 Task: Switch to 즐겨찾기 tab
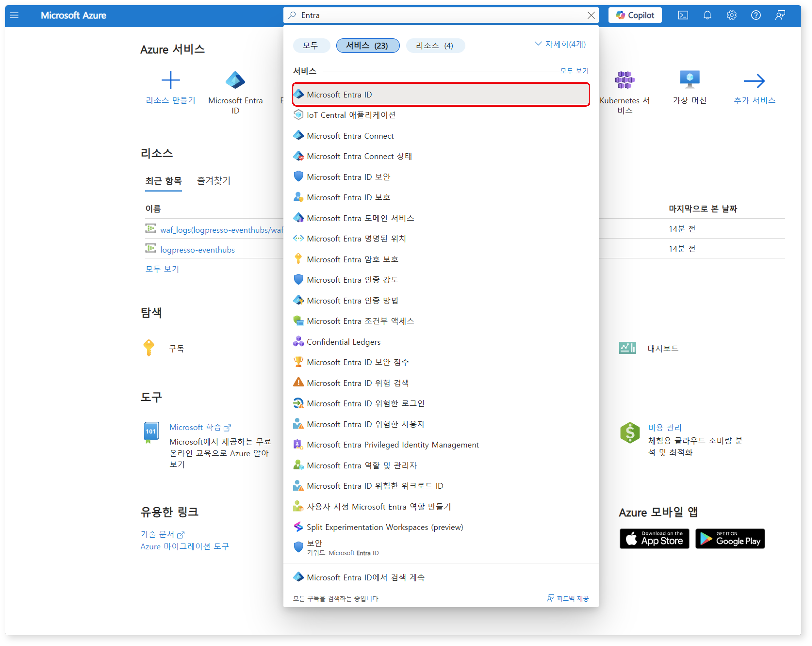(x=214, y=181)
